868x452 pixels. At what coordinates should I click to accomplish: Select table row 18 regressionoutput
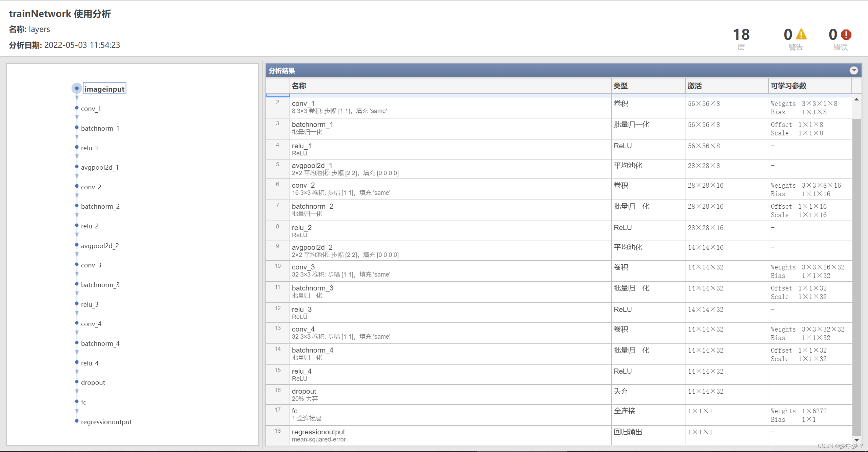pyautogui.click(x=559, y=435)
